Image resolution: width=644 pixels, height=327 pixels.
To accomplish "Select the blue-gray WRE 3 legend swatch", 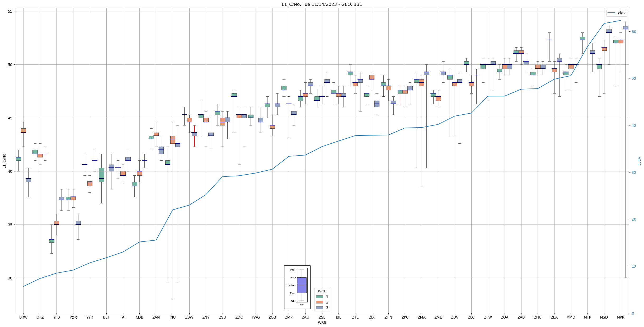I will [319, 308].
